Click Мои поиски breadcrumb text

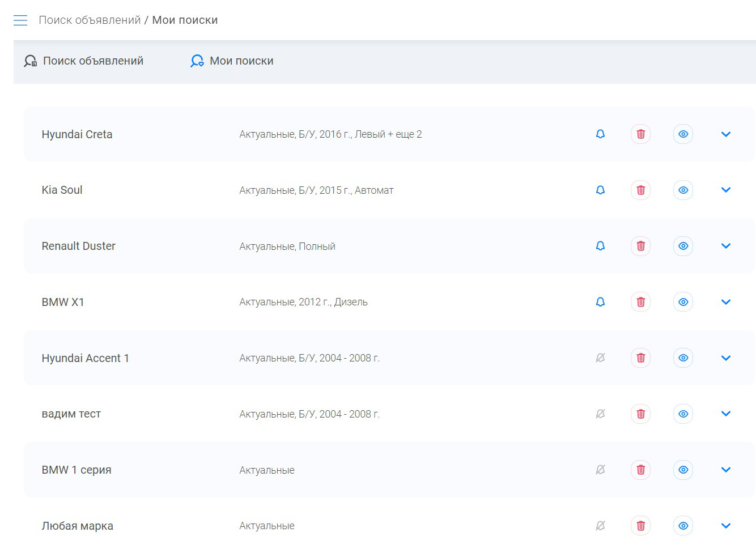(185, 20)
